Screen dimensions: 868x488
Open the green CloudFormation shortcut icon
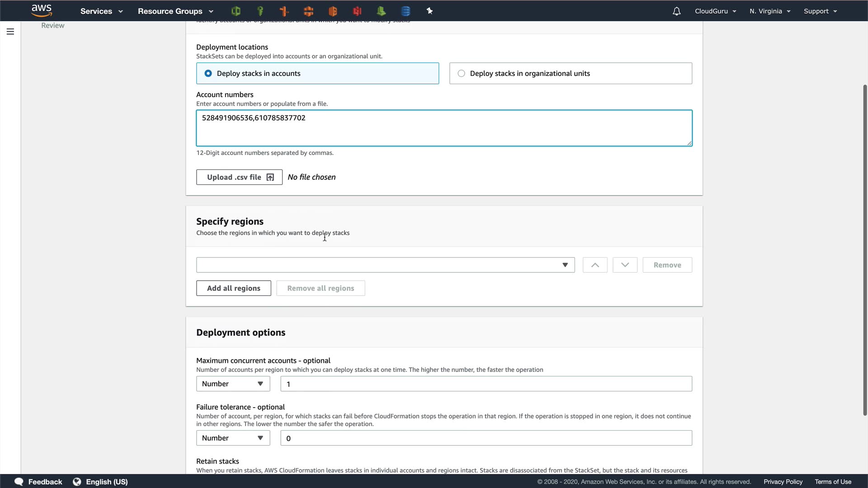point(236,11)
